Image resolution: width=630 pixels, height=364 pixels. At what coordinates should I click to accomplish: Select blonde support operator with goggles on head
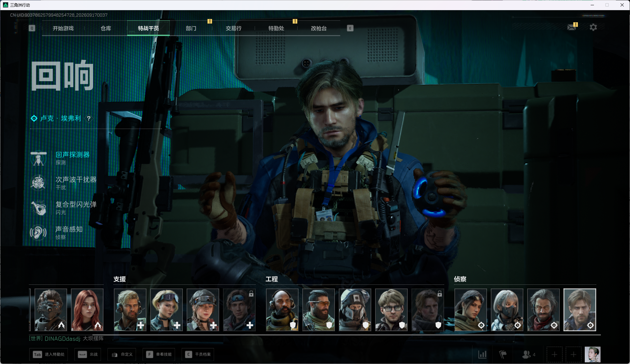[x=167, y=310]
